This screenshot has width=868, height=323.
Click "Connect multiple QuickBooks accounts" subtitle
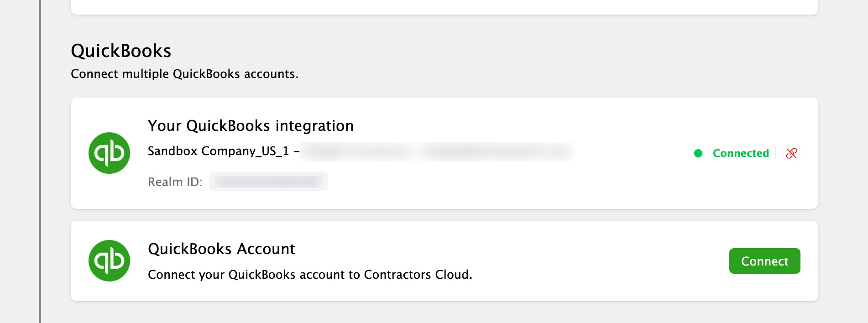click(x=184, y=74)
